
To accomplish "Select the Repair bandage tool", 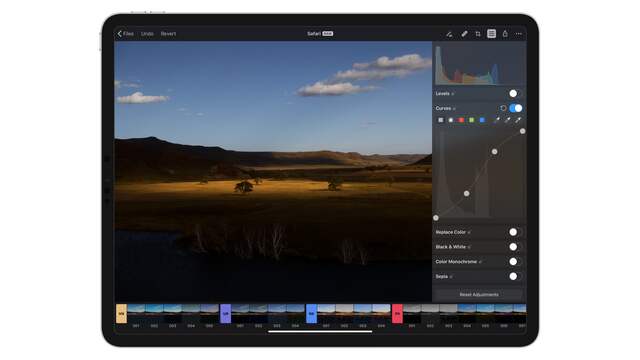I will 464,34.
